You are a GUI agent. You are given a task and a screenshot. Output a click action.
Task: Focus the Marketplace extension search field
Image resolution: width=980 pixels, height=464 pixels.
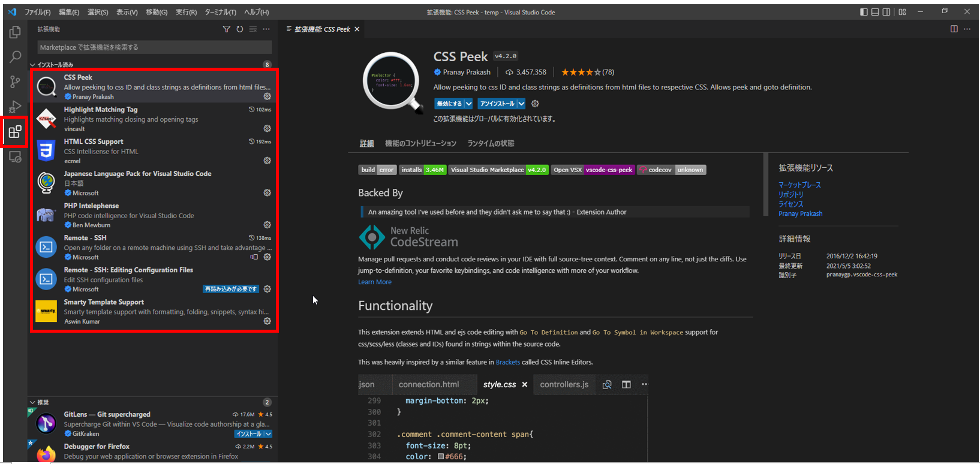tap(155, 47)
